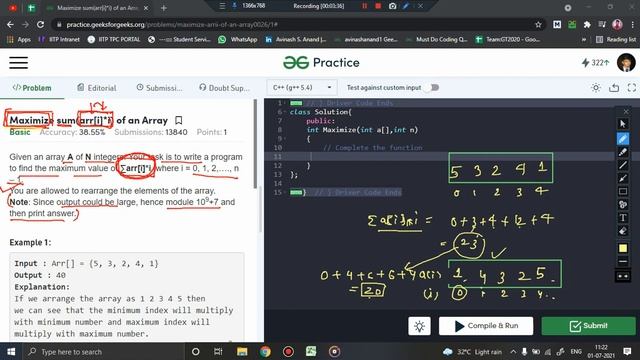Screen dimensions: 640x360
Task: Open WhatsApp bookmark
Action: (x=238, y=39)
